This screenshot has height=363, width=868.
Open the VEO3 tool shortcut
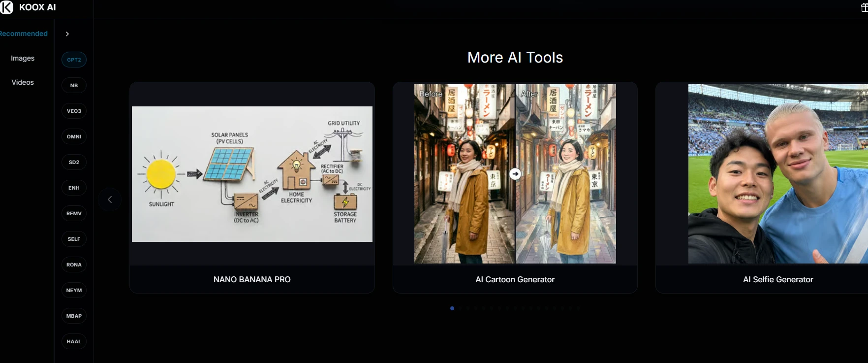[74, 111]
